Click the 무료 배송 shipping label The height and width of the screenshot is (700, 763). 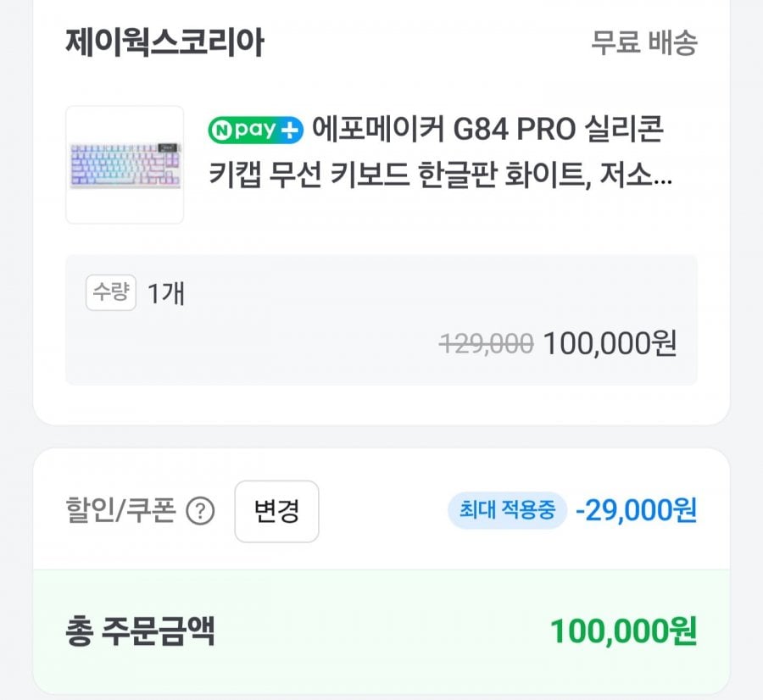(643, 42)
